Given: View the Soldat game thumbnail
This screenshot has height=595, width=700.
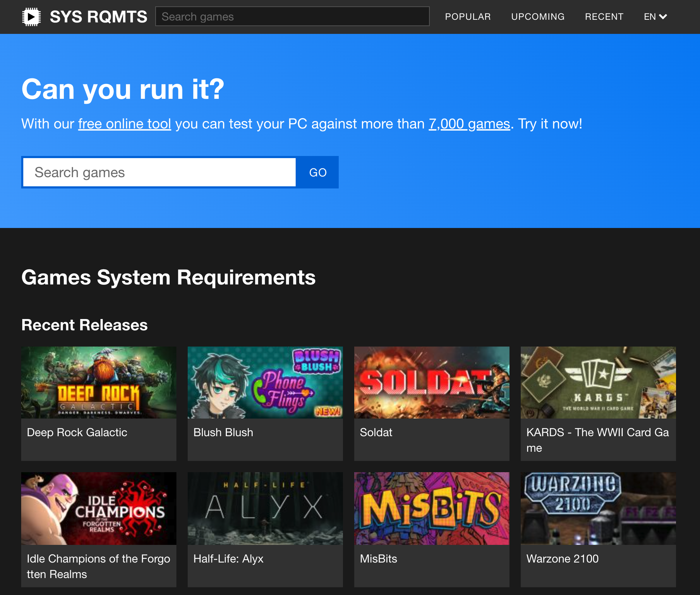Looking at the screenshot, I should click(x=432, y=382).
